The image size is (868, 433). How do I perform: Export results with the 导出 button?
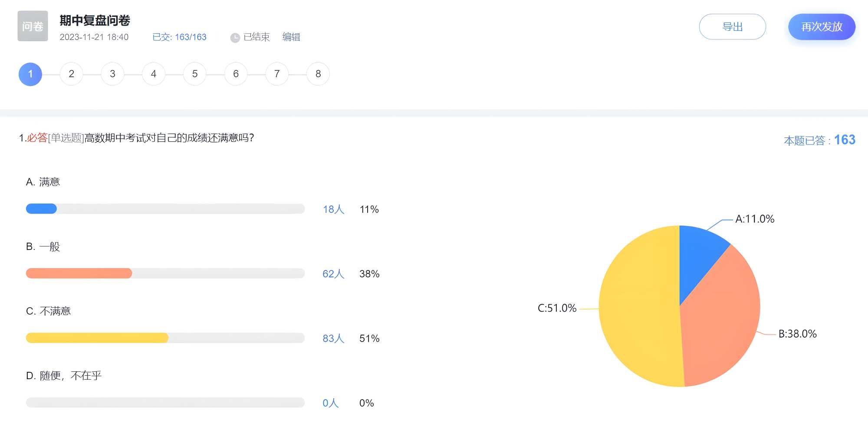click(x=732, y=27)
